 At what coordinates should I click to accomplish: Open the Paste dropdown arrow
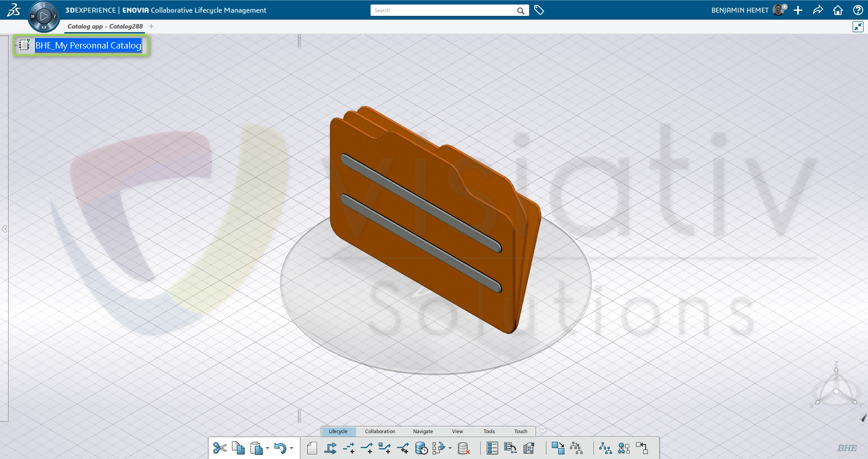(267, 448)
